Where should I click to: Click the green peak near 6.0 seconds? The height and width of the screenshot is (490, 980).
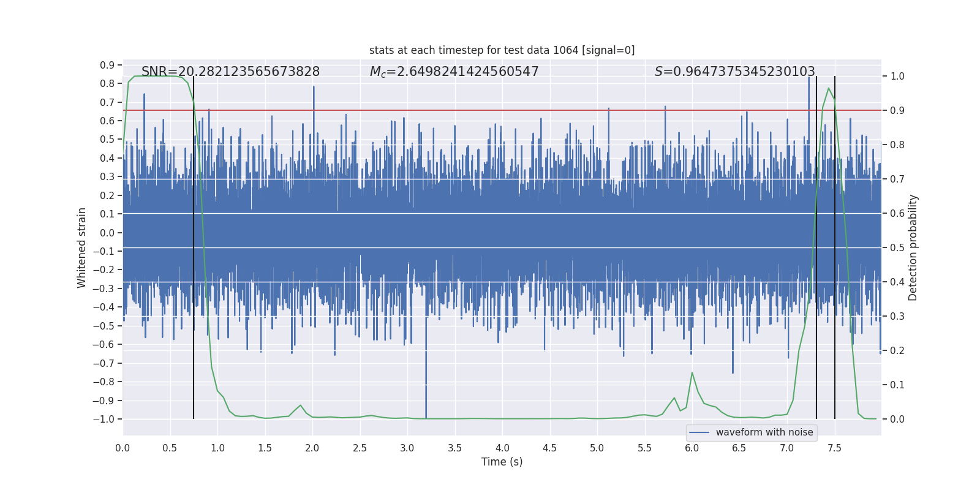pos(692,372)
